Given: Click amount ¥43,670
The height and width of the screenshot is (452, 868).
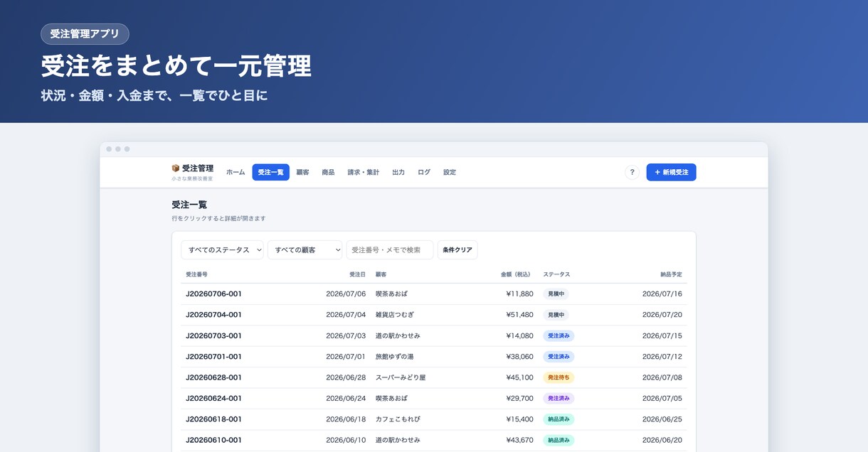Looking at the screenshot, I should [x=519, y=440].
